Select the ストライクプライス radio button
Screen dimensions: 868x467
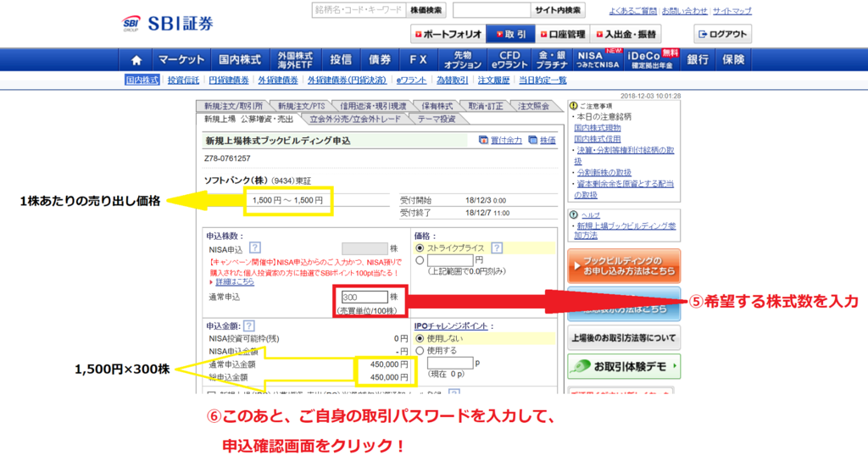[420, 247]
